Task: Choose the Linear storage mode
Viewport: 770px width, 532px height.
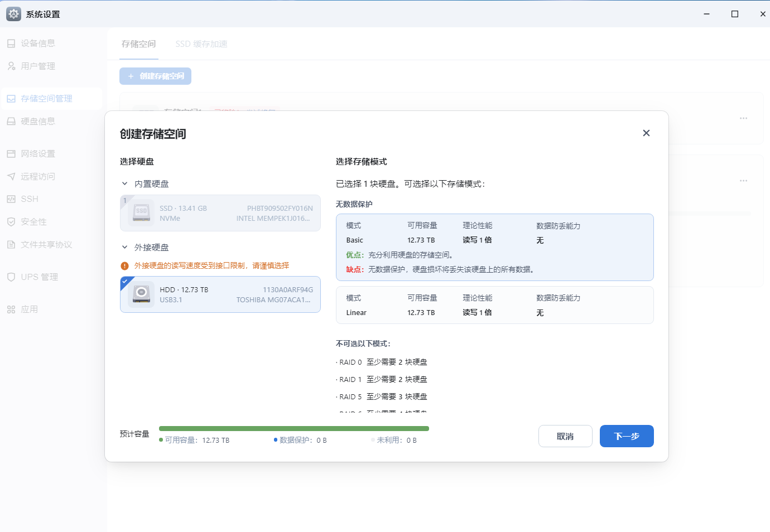Action: click(x=495, y=305)
